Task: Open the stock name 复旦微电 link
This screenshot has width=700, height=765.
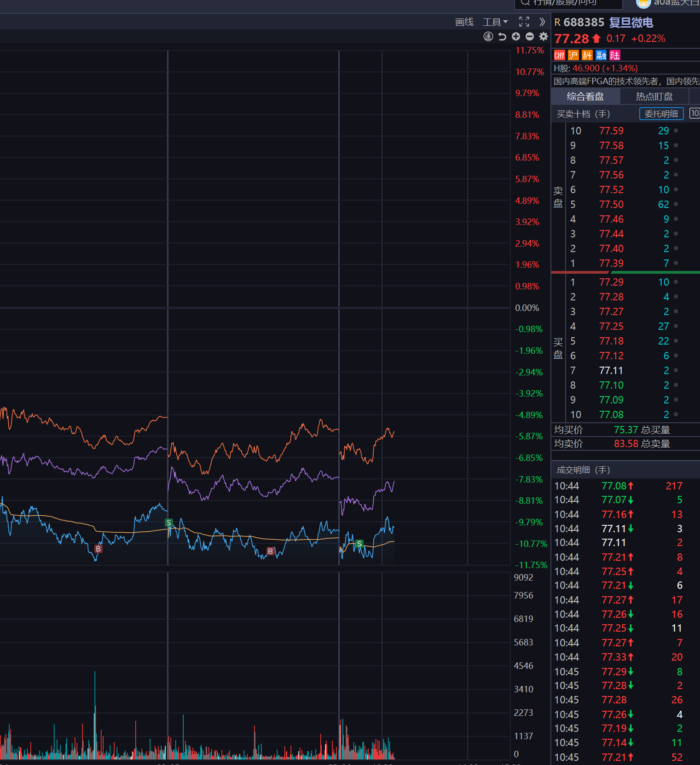Action: coord(631,23)
